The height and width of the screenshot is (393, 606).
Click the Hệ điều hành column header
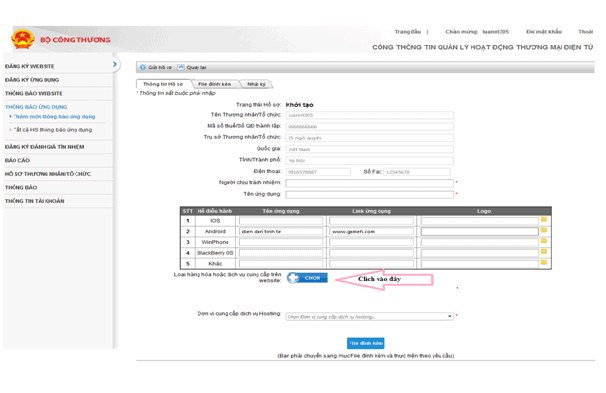pyautogui.click(x=214, y=211)
